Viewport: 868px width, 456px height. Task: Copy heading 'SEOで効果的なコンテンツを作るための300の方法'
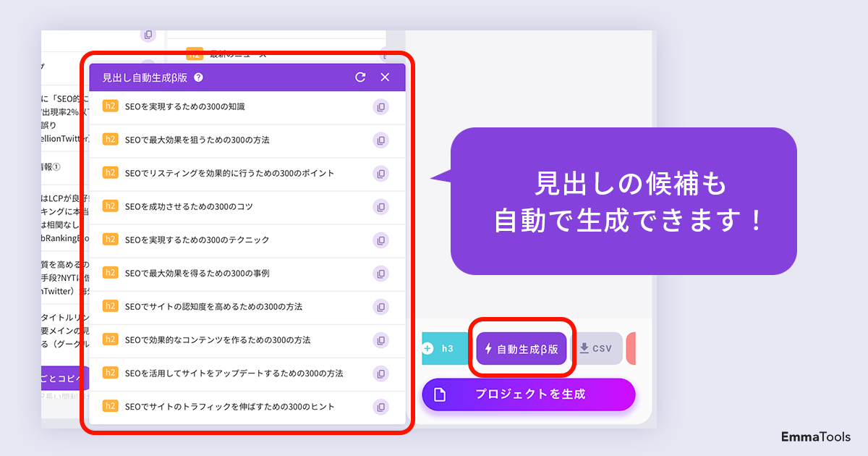(x=381, y=340)
